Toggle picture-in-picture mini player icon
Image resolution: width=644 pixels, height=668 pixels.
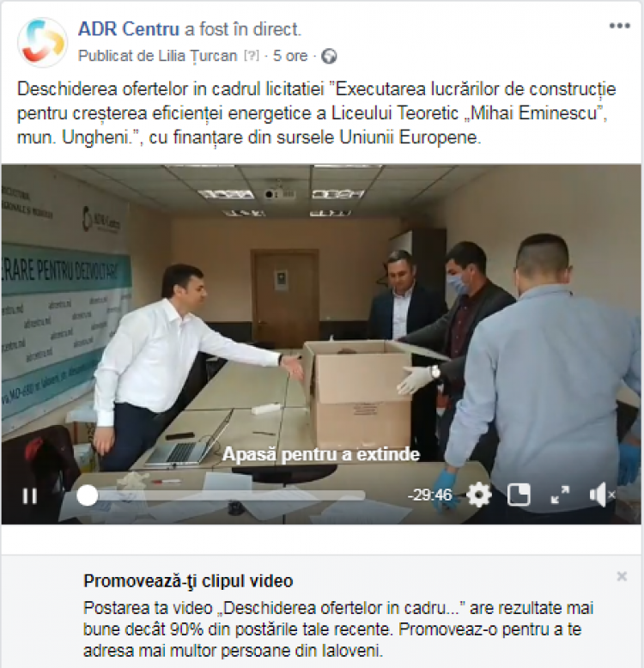coord(519,495)
